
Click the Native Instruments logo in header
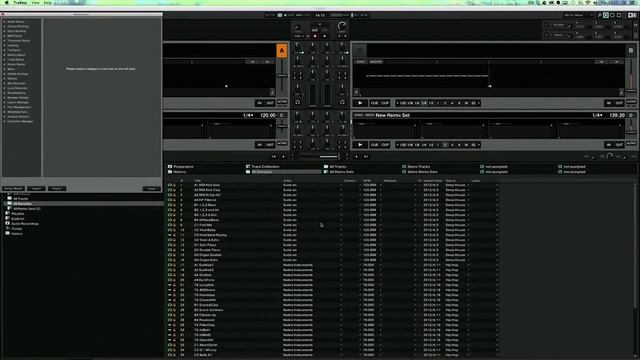tap(632, 15)
